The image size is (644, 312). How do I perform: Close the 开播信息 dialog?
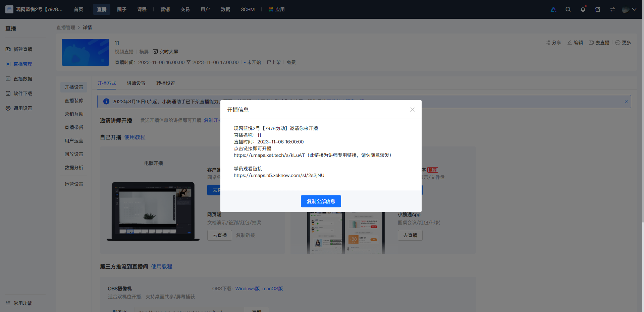click(412, 110)
